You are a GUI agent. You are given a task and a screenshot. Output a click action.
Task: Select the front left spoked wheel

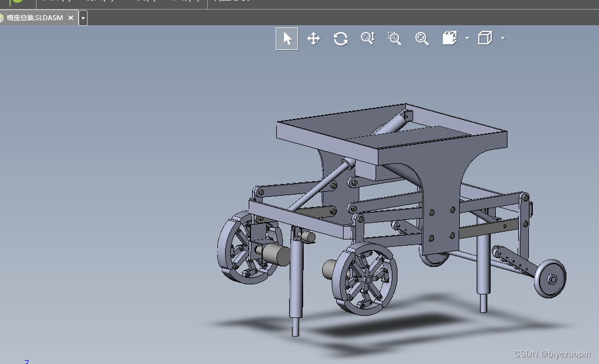pyautogui.click(x=249, y=248)
